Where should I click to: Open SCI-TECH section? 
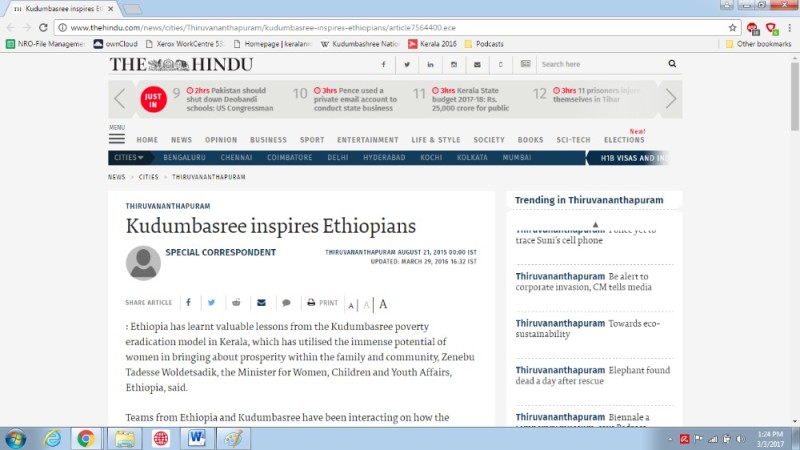[573, 140]
